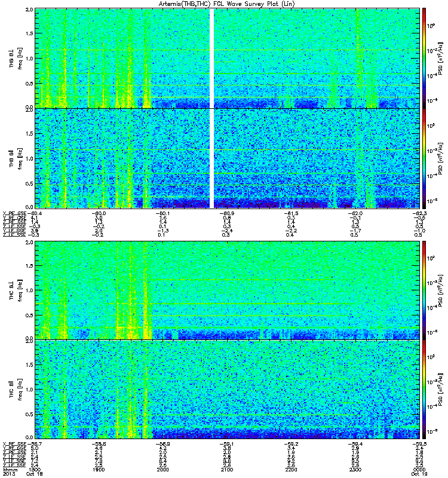Viewport: 448px width, 478px height.
Task: Select the THC B-parallel freq axis label
Action: (x=16, y=390)
